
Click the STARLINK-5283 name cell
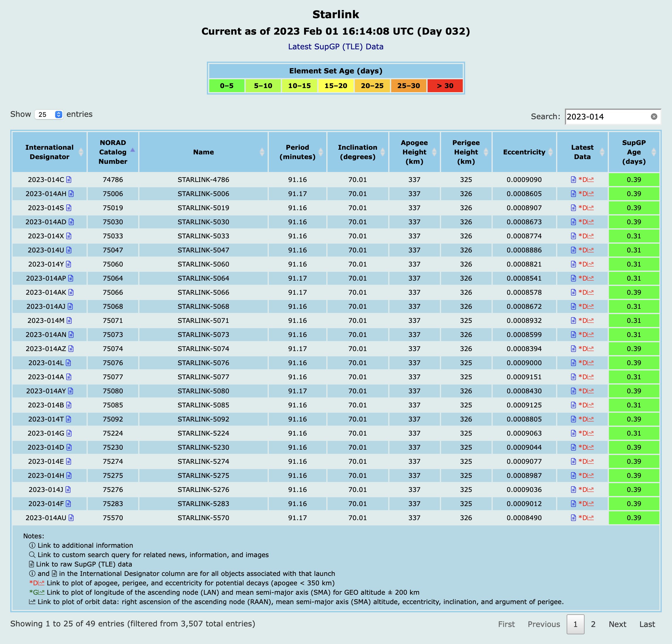pyautogui.click(x=203, y=504)
